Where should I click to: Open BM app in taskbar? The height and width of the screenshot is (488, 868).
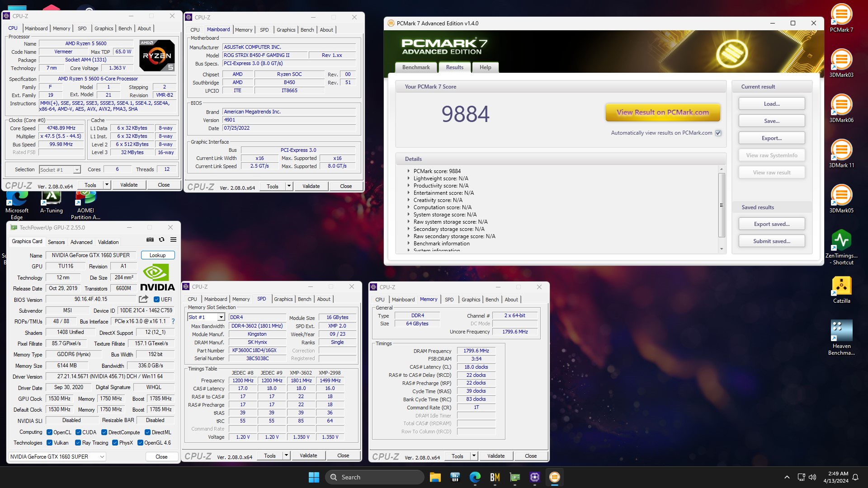point(495,477)
